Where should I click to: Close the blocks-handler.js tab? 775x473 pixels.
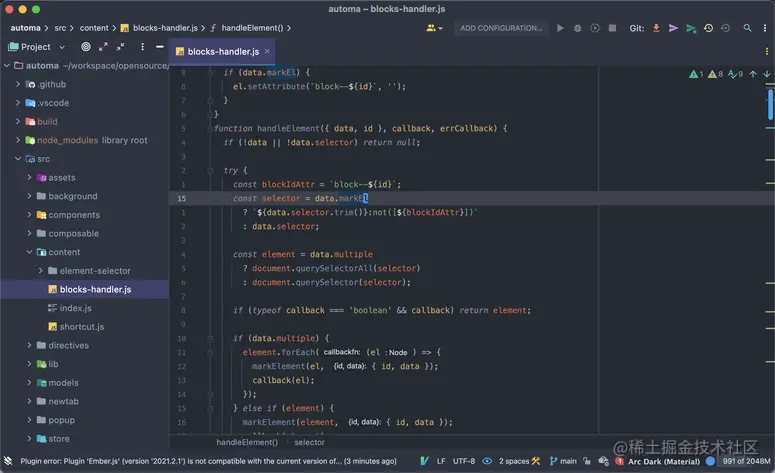pyautogui.click(x=267, y=51)
